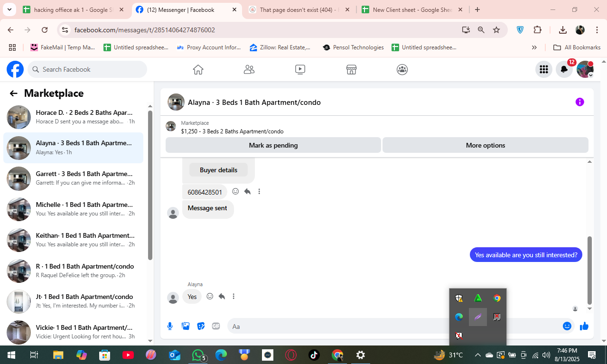Image resolution: width=607 pixels, height=364 pixels.
Task: Switch to hacking office ak 1 tab
Action: point(73,9)
